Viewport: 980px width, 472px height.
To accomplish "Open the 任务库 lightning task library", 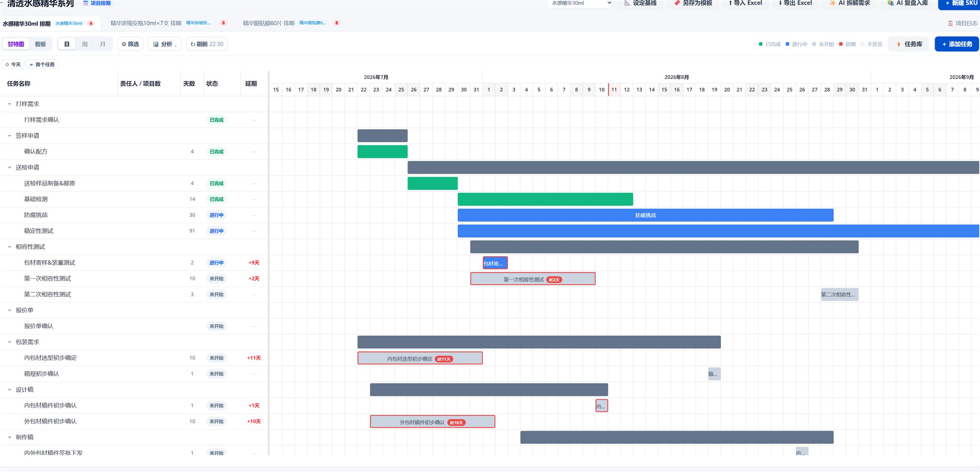I will tap(909, 44).
